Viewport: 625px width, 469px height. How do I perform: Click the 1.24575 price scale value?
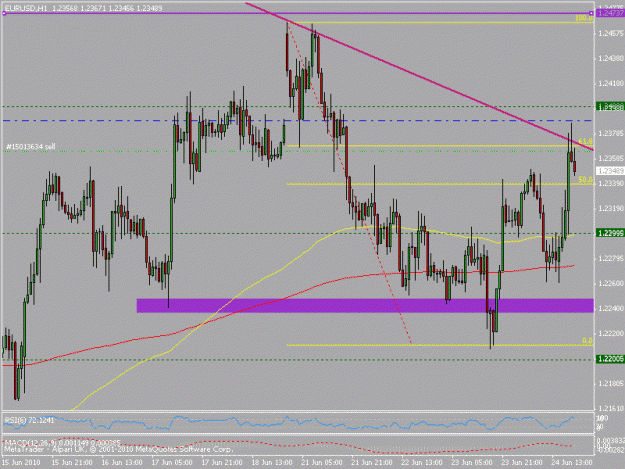[x=611, y=33]
